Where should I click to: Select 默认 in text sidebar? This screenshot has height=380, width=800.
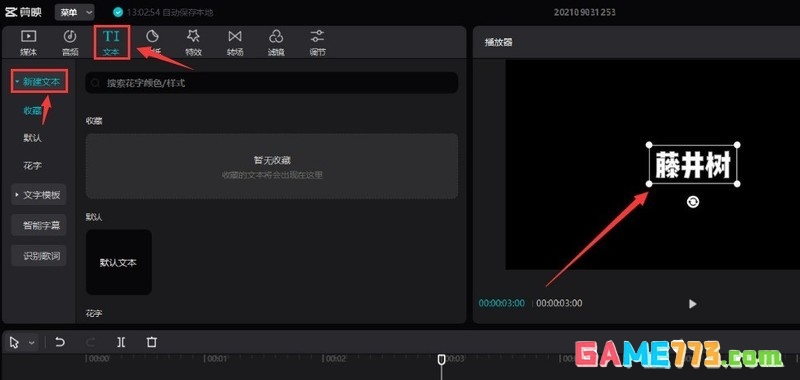(x=32, y=138)
